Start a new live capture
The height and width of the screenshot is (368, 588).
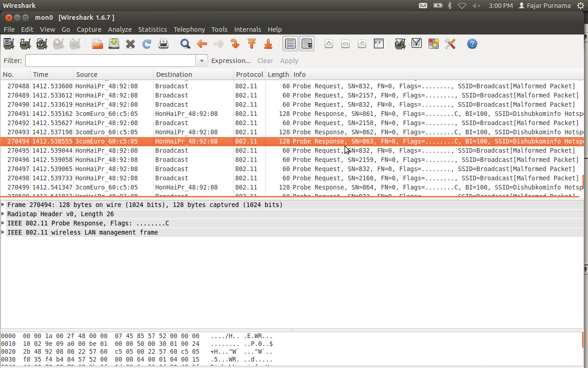pyautogui.click(x=42, y=44)
